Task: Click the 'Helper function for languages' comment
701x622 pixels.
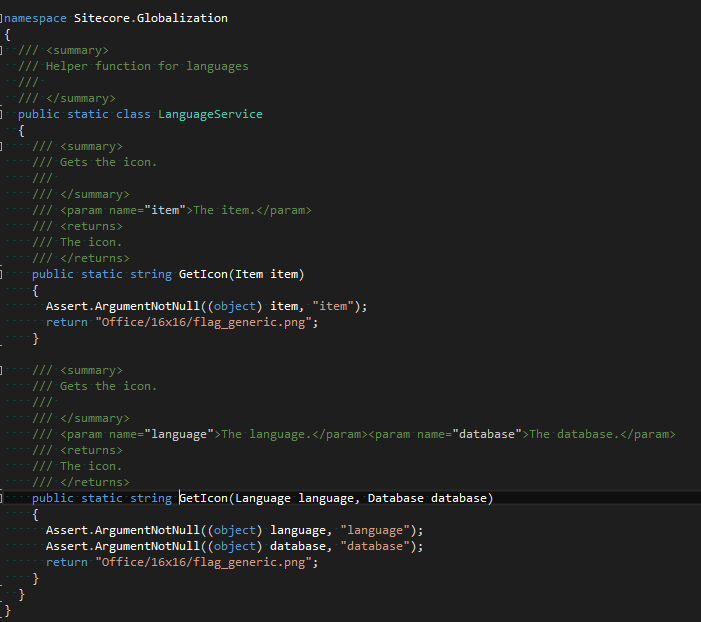Action: click(x=147, y=66)
